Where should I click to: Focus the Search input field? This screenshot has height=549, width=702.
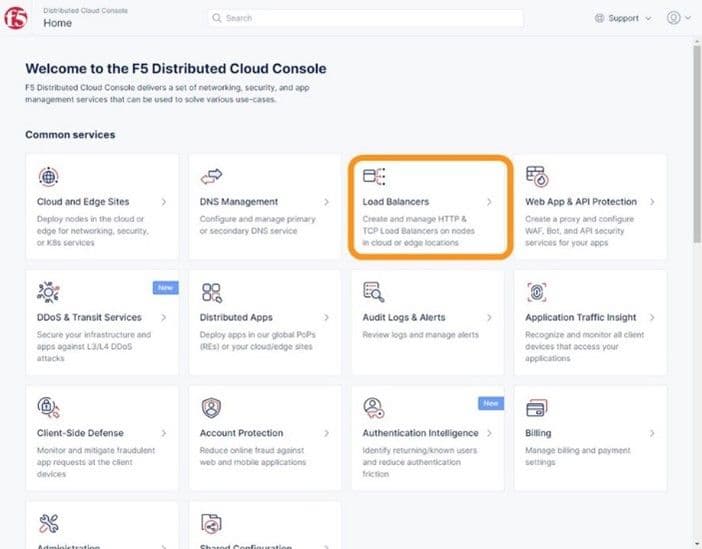tap(366, 18)
